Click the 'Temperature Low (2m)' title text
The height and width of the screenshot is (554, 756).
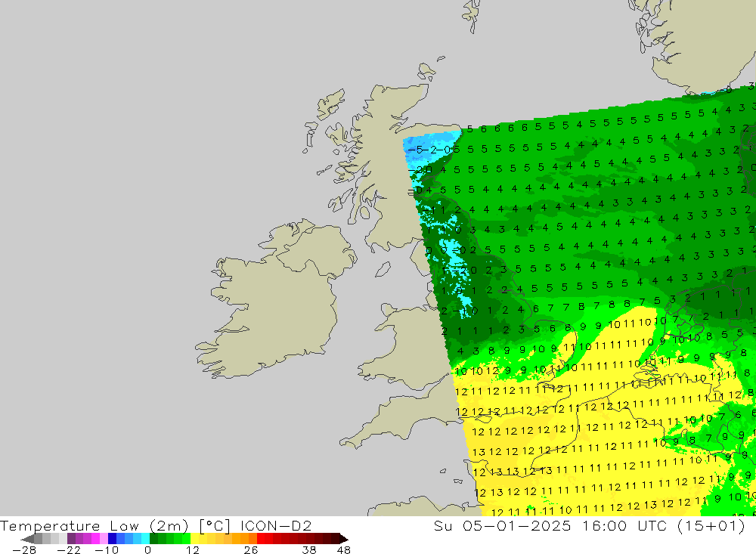coord(94,525)
